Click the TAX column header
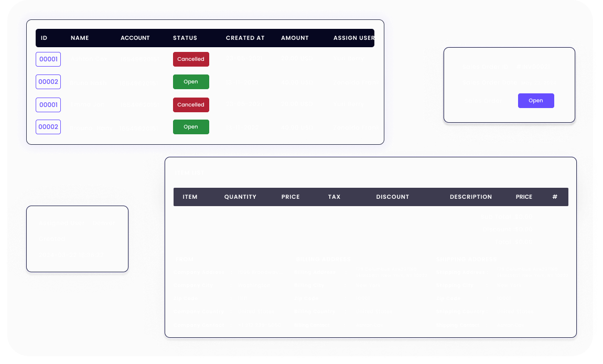 pos(334,197)
